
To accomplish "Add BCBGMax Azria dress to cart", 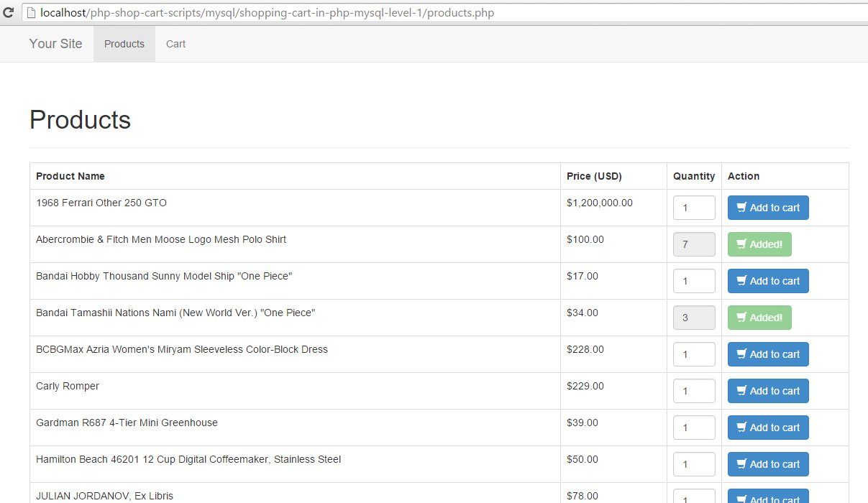I will (768, 354).
